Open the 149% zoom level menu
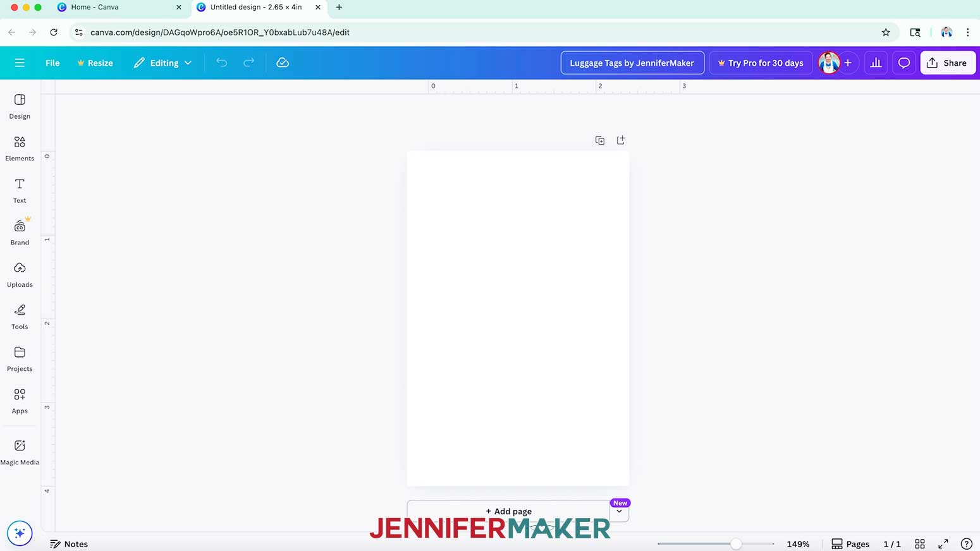The image size is (980, 551). click(798, 544)
